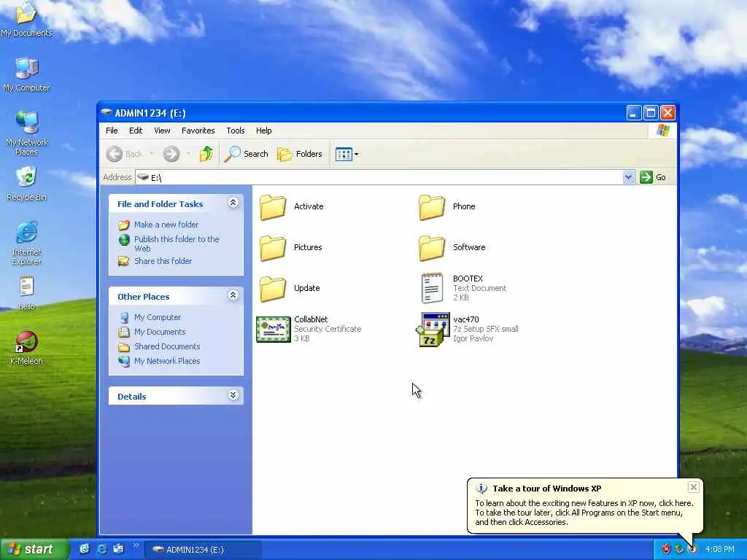Screen dimensions: 747x560
Task: Go up one folder level
Action: 206,154
